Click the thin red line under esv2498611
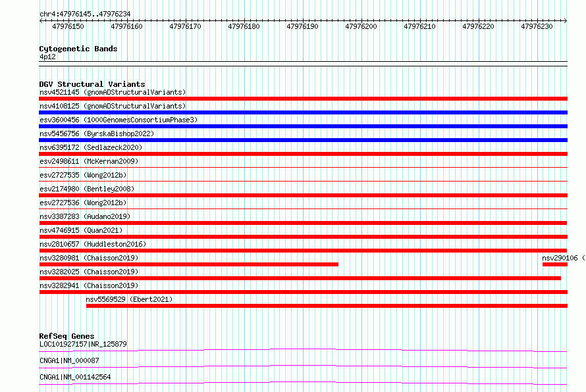This screenshot has height=392, width=586. pyautogui.click(x=303, y=167)
